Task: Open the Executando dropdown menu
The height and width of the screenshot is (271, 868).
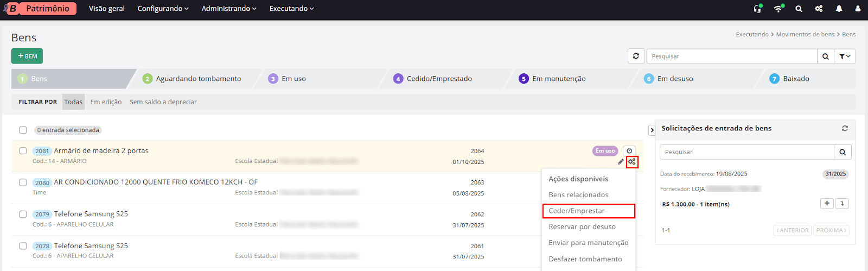Action: click(x=291, y=9)
